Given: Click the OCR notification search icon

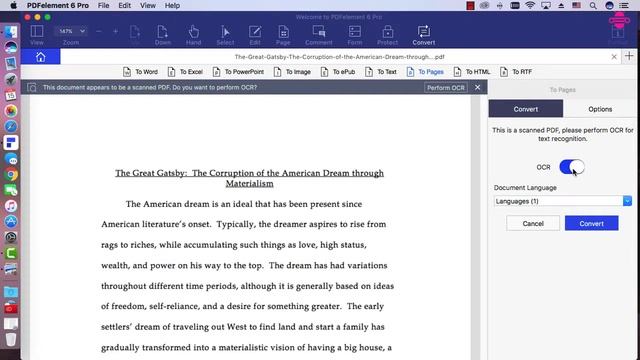Looking at the screenshot, I should click(32, 87).
